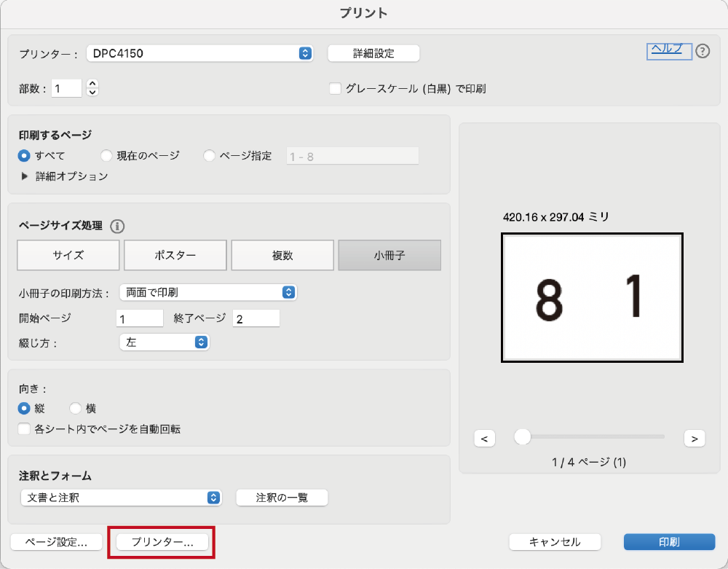Screen dimensions: 728x569
Task: Open 小冊子の印刷方法 dropdown
Action: (208, 292)
